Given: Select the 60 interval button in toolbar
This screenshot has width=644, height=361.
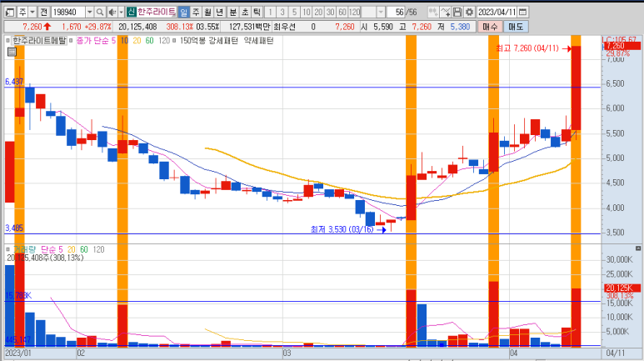Looking at the screenshot, I should 342,12.
